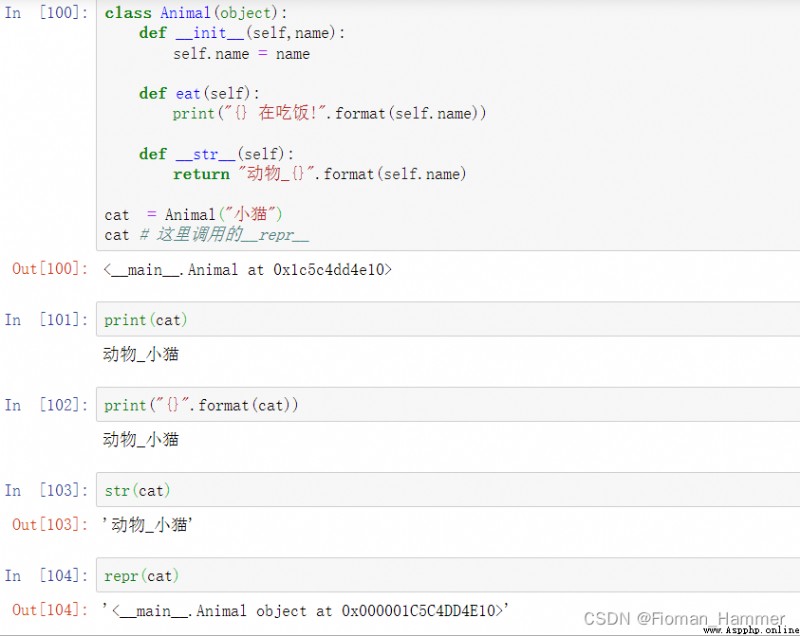Click the class Animal(object) definition line
800x636 pixels.
pyautogui.click(x=196, y=13)
